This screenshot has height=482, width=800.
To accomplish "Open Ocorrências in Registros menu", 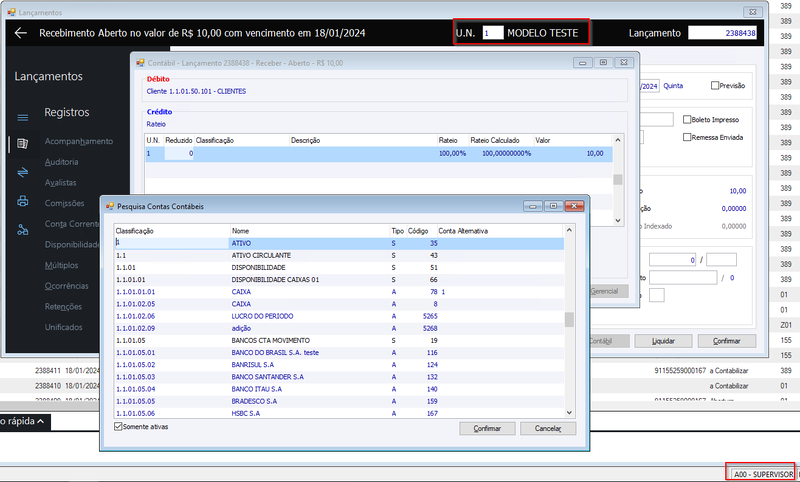I will click(x=66, y=286).
